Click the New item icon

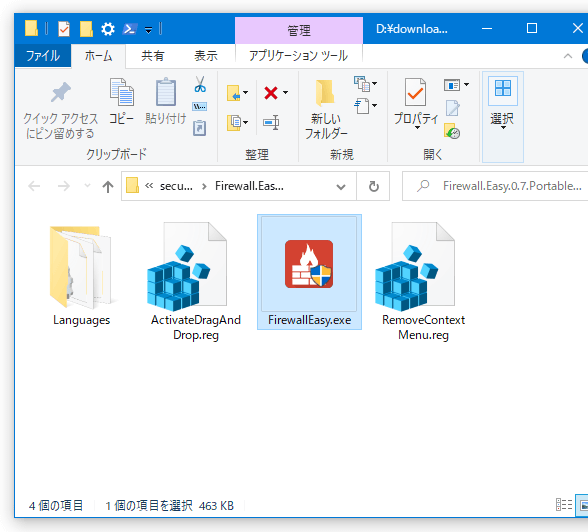(362, 84)
